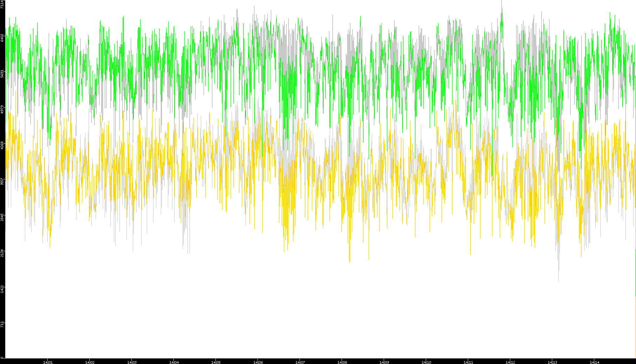Select the 6402 label on the y-axis

click(2, 37)
